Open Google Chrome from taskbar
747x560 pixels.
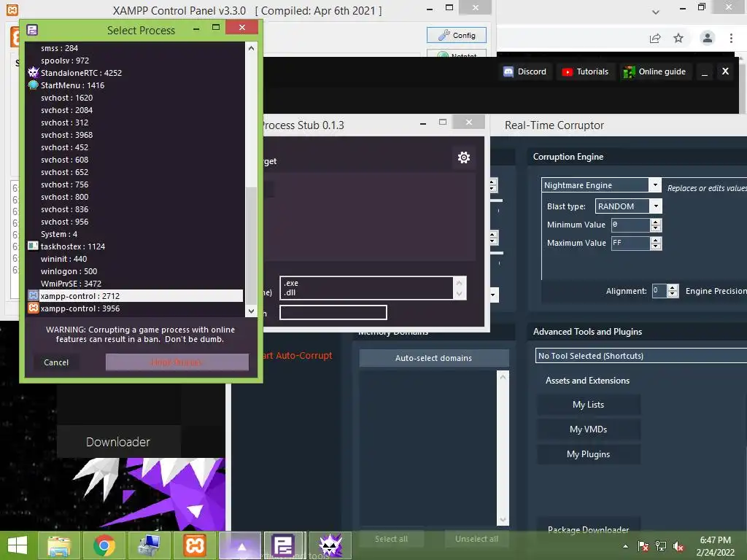tap(104, 545)
